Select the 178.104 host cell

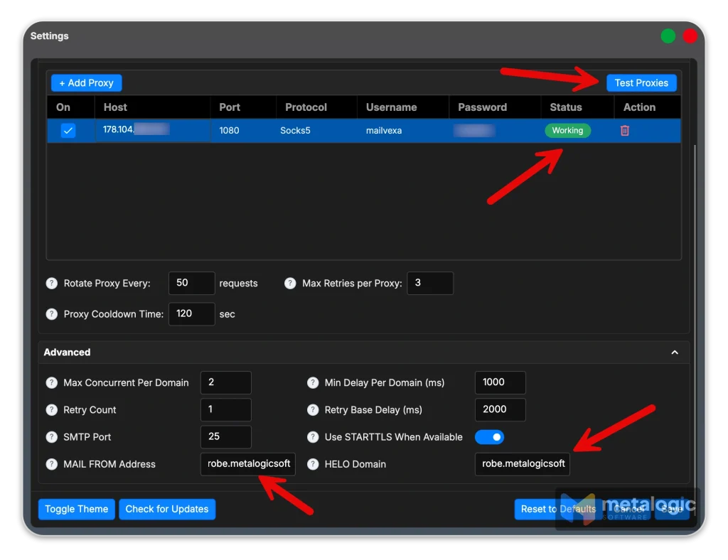[x=153, y=130]
